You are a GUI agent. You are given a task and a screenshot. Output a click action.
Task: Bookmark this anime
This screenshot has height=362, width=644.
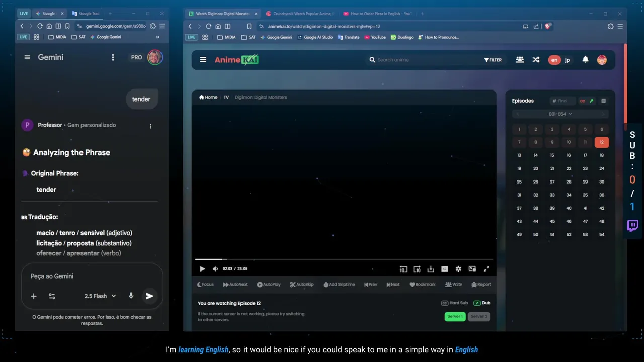click(x=422, y=285)
